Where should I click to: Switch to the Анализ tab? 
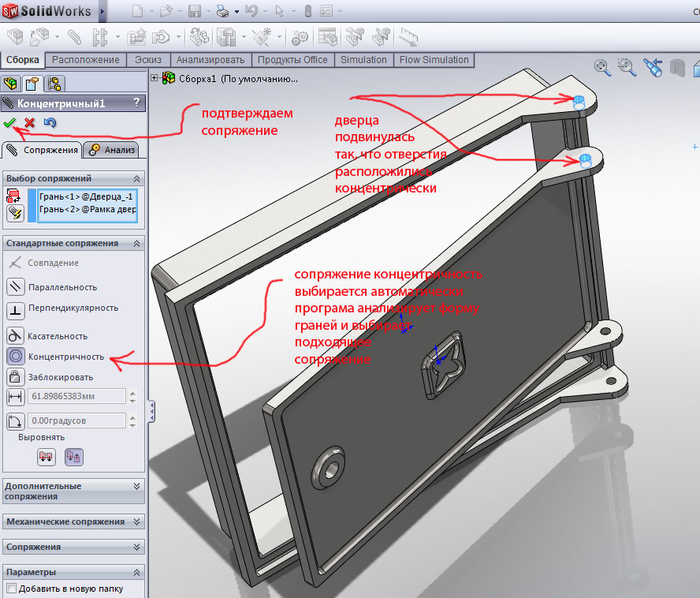112,150
